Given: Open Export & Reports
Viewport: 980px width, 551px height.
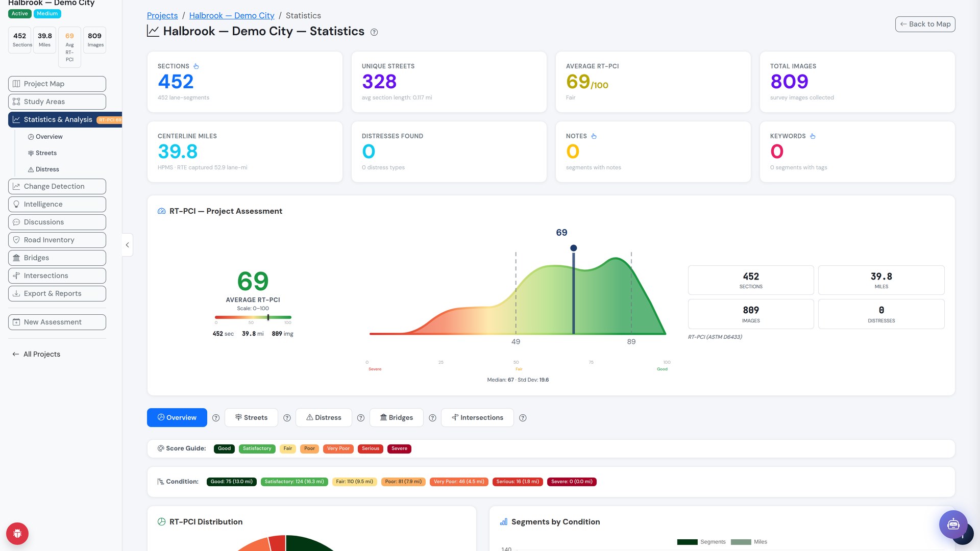Looking at the screenshot, I should click(x=57, y=293).
